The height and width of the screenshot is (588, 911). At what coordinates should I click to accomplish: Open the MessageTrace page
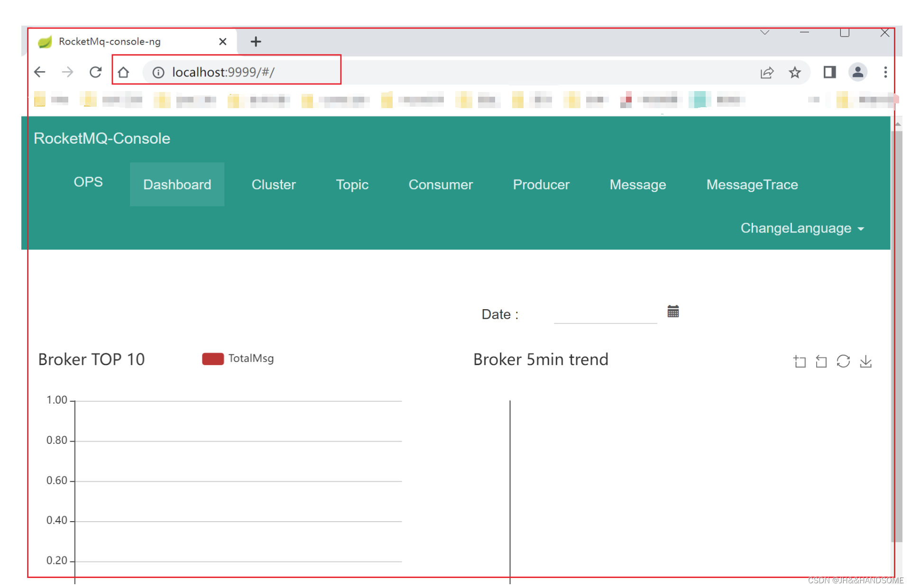tap(752, 184)
